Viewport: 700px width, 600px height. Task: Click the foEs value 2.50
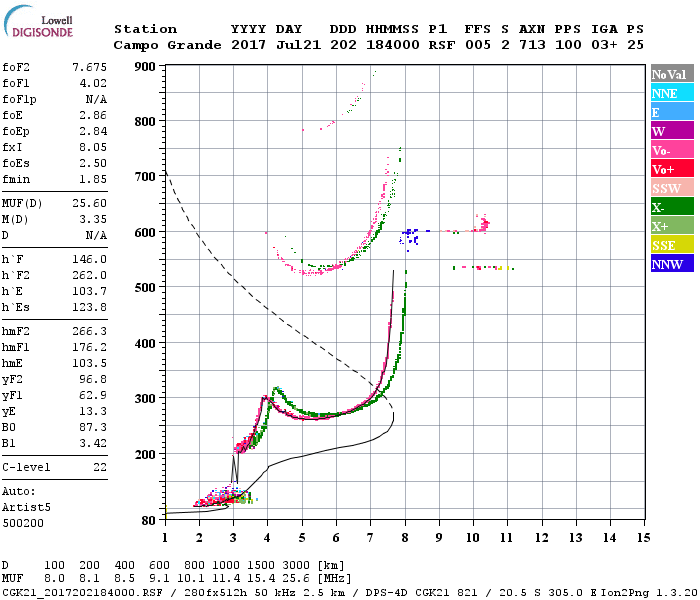pos(93,163)
